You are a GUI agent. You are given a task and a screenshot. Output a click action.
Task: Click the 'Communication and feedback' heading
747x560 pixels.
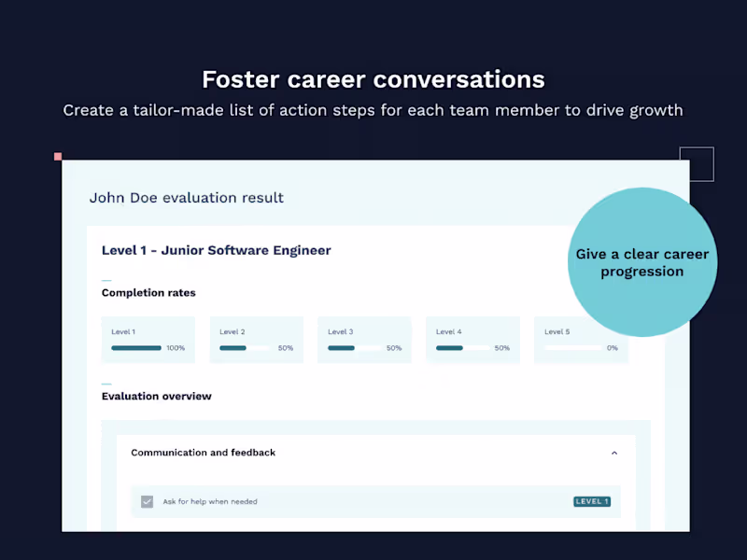(203, 453)
